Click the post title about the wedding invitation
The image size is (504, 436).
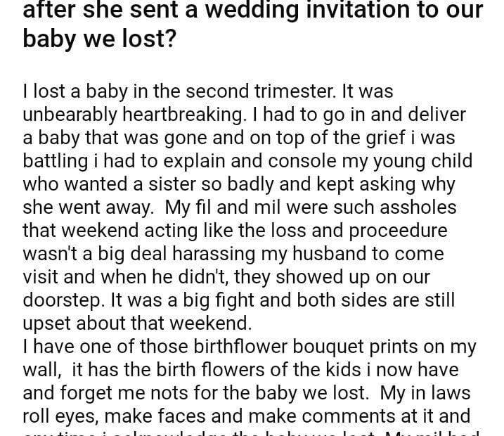coord(252,12)
